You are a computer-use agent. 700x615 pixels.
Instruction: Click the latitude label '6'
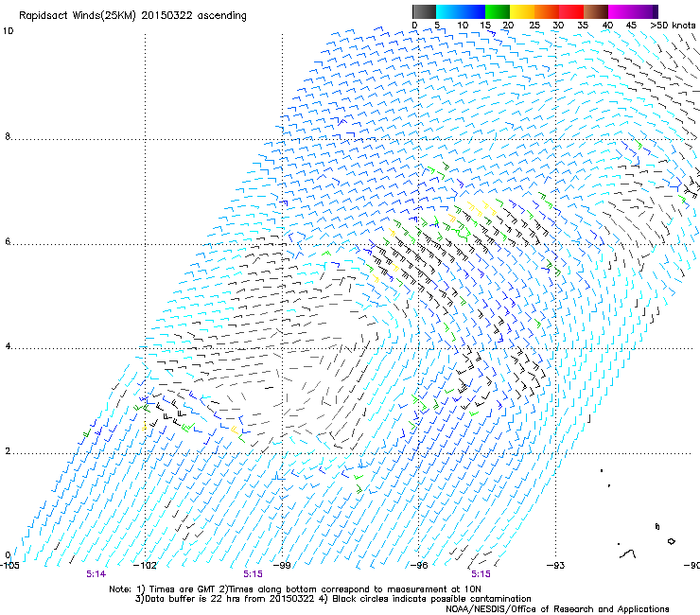8,241
